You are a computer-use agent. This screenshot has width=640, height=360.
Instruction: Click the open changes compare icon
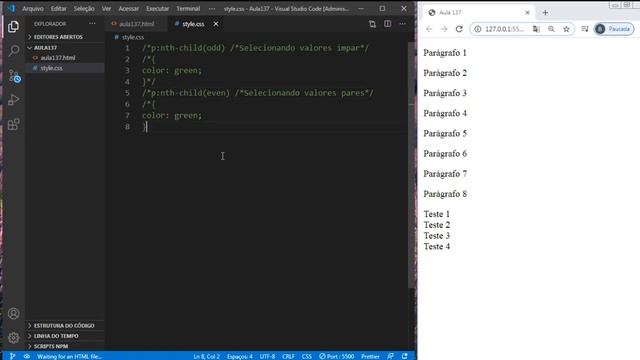coord(372,24)
